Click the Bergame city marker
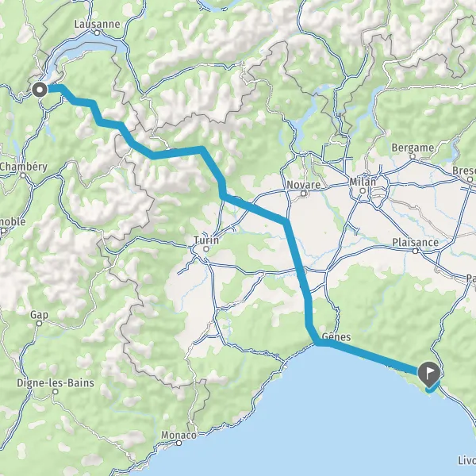Viewport: 476px width, 476px height. click(413, 156)
